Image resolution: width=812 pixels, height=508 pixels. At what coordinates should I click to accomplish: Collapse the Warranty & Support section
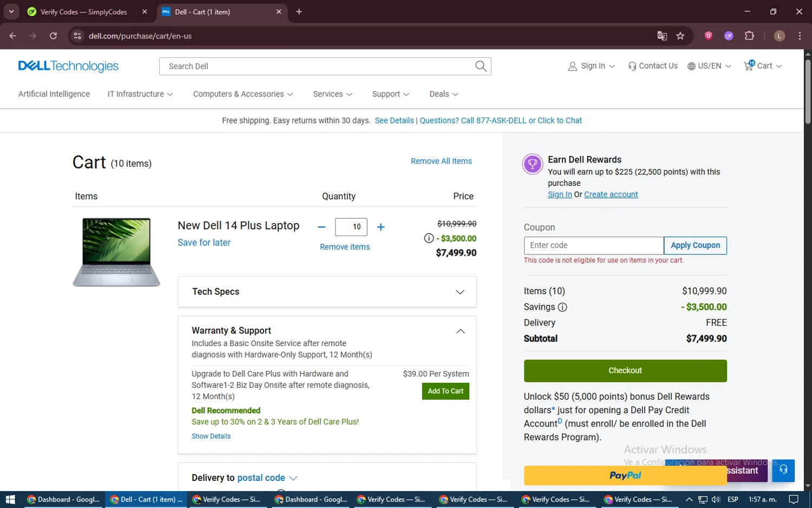click(460, 331)
